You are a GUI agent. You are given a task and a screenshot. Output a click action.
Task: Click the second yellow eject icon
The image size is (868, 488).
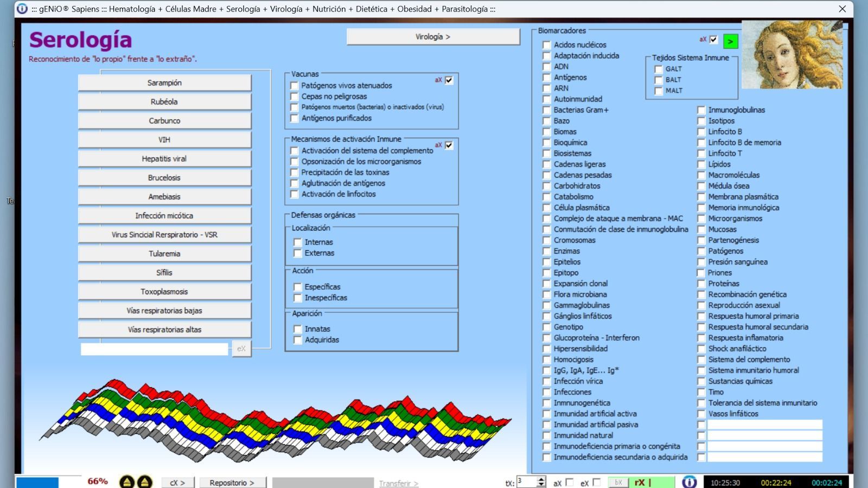144,482
